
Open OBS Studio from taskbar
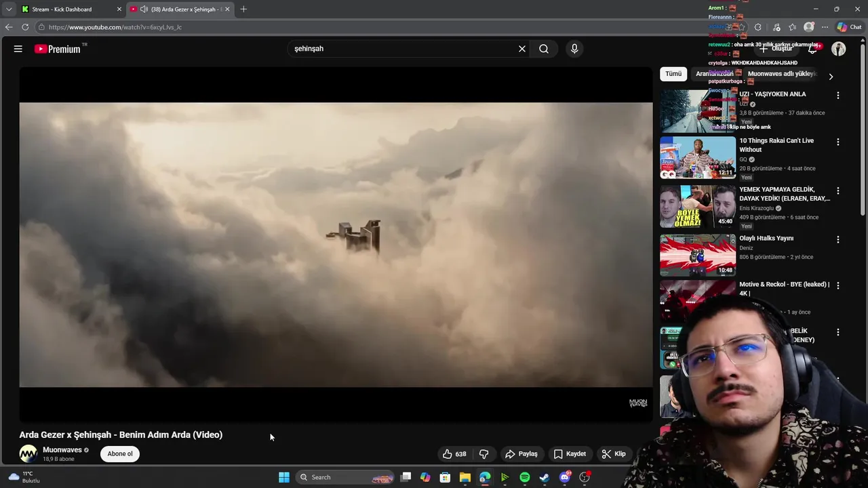coord(585,477)
